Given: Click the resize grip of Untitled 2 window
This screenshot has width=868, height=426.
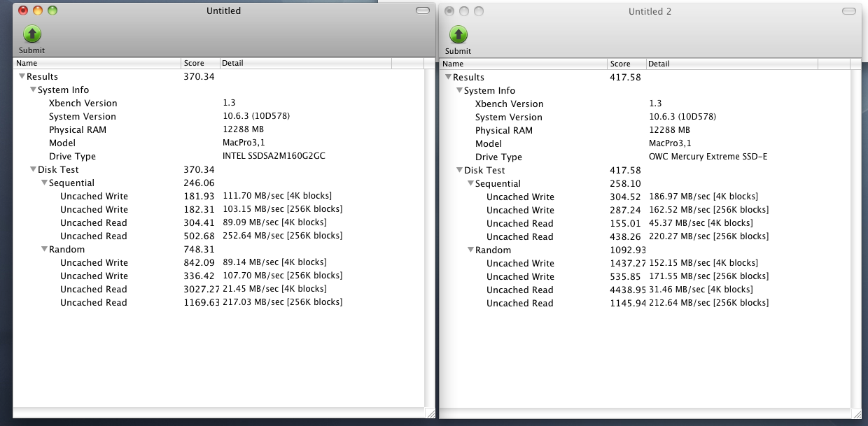Looking at the screenshot, I should pos(855,414).
